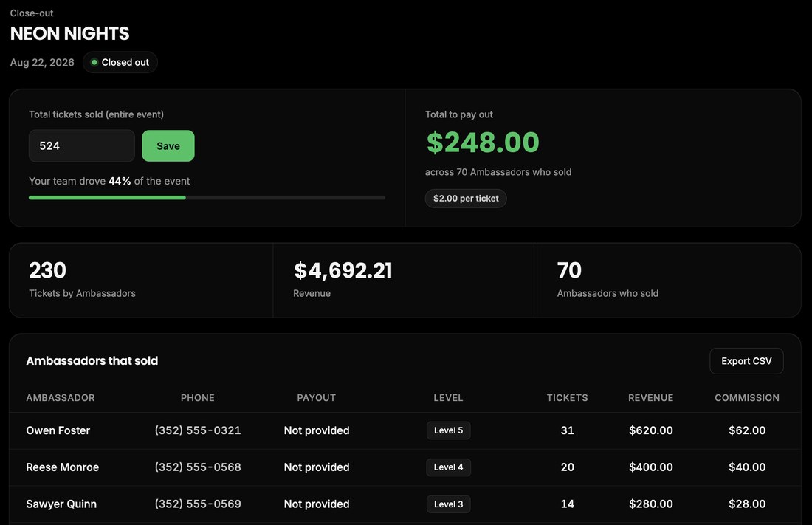812x525 pixels.
Task: Select the Sawyer Quinn ambassador name
Action: (61, 504)
